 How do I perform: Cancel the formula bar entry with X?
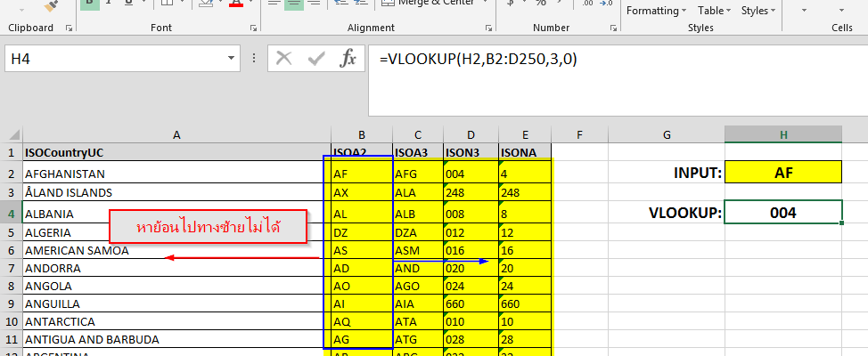coord(284,59)
